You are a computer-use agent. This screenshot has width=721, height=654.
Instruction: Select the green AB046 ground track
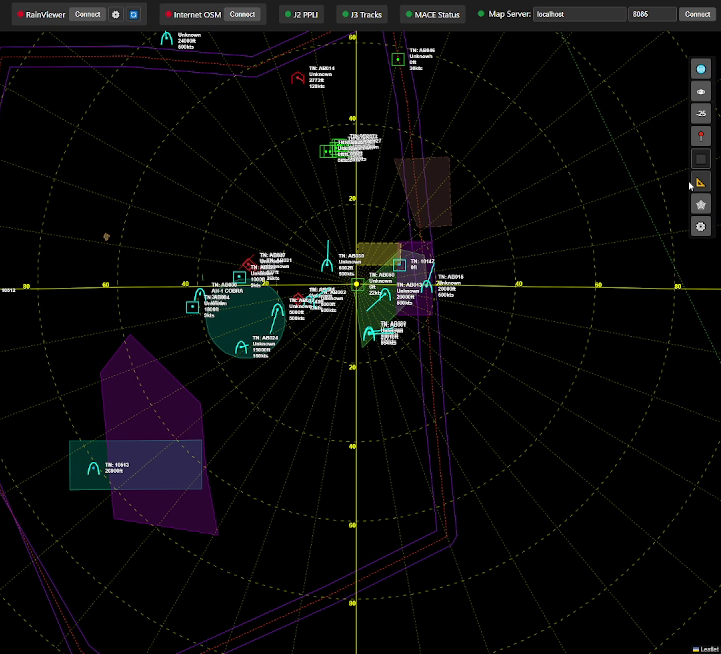pos(398,59)
